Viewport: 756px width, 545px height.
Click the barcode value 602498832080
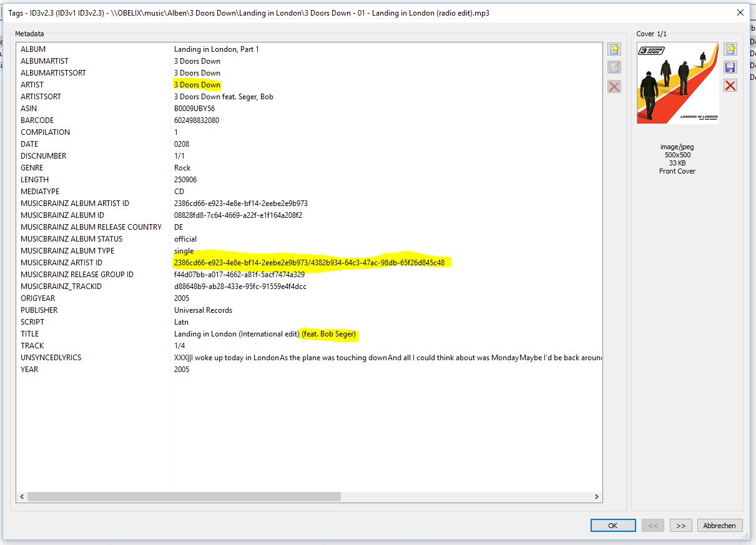pyautogui.click(x=197, y=120)
